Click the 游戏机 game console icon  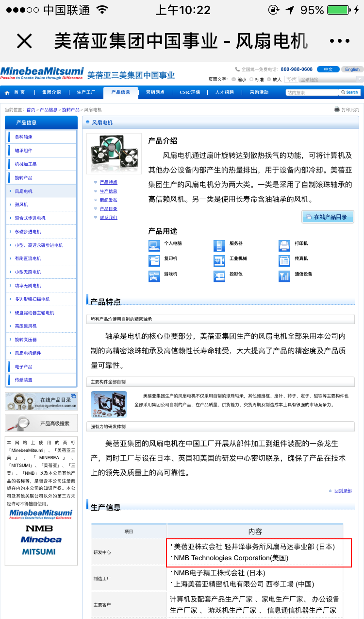click(154, 276)
